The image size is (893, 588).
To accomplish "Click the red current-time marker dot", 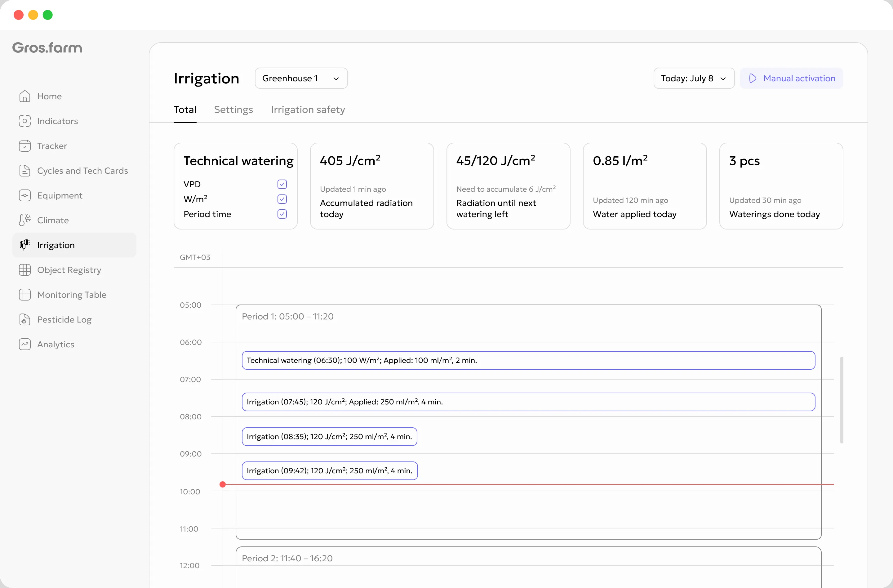I will 223,484.
